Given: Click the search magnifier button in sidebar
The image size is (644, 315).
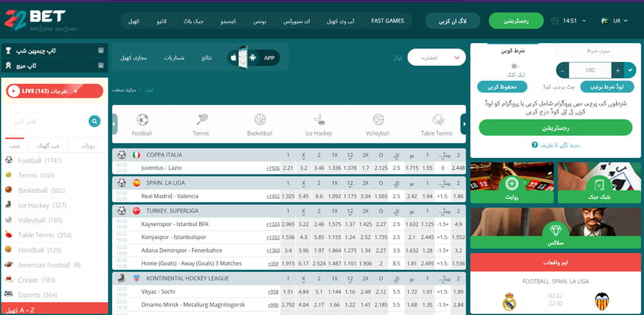Looking at the screenshot, I should pos(95,121).
